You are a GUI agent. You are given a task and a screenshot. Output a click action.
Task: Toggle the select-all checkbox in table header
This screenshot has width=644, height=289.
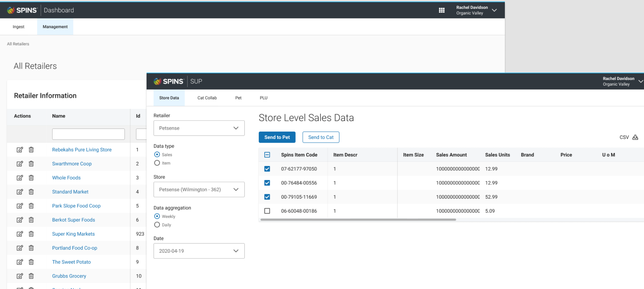coord(267,155)
